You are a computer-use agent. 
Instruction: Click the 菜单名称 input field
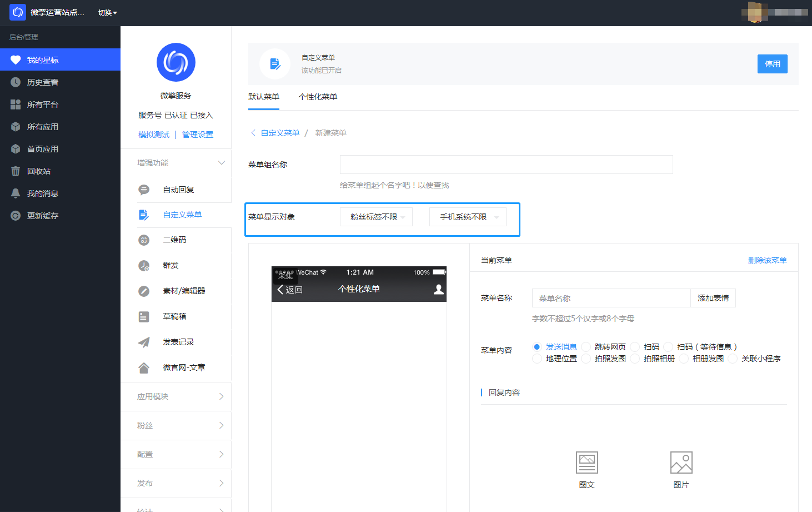click(x=611, y=298)
